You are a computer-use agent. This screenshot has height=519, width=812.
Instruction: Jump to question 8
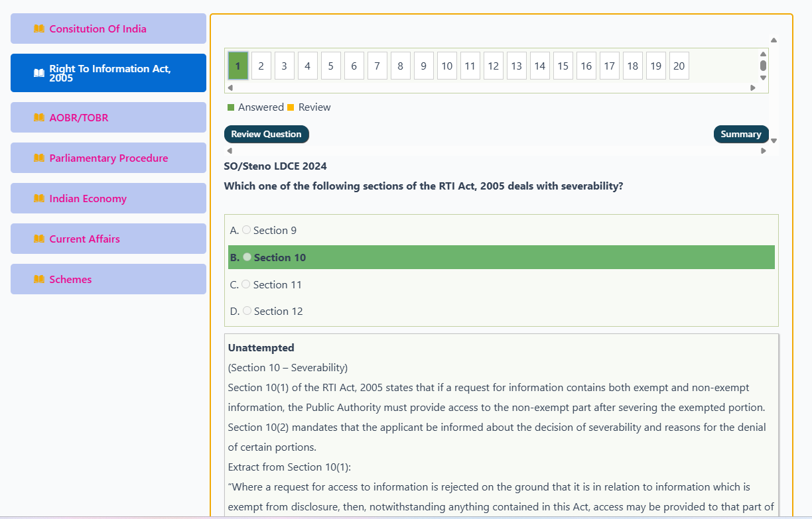pos(401,66)
